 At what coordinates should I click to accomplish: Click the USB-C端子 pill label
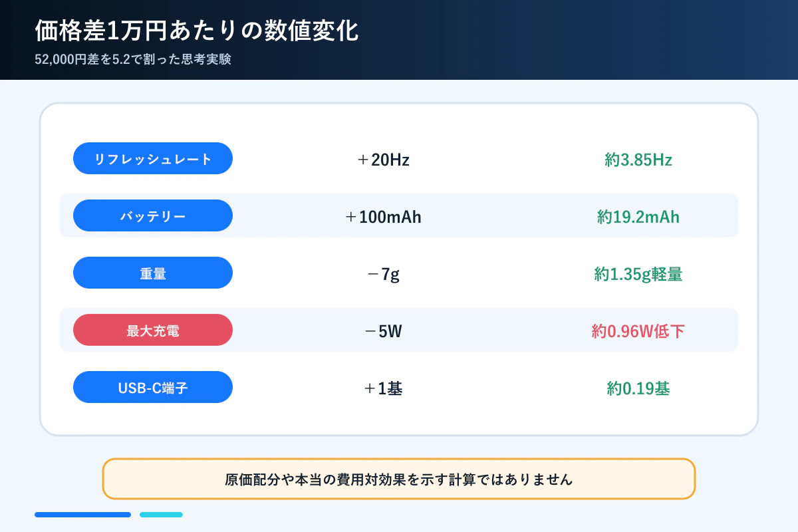pos(153,387)
